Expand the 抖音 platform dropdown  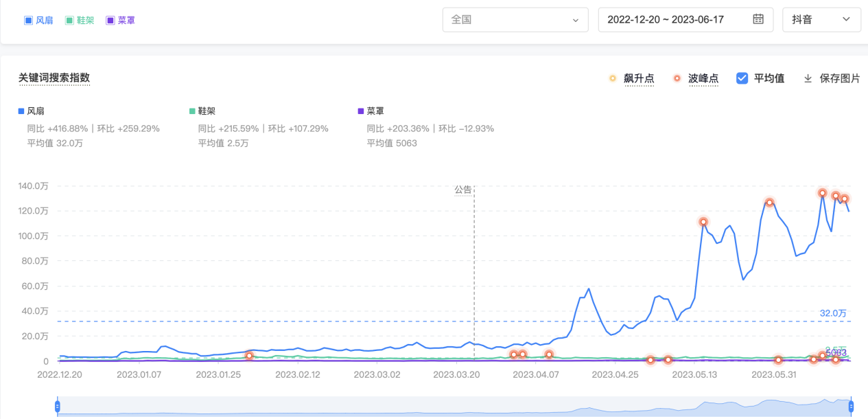(x=821, y=20)
